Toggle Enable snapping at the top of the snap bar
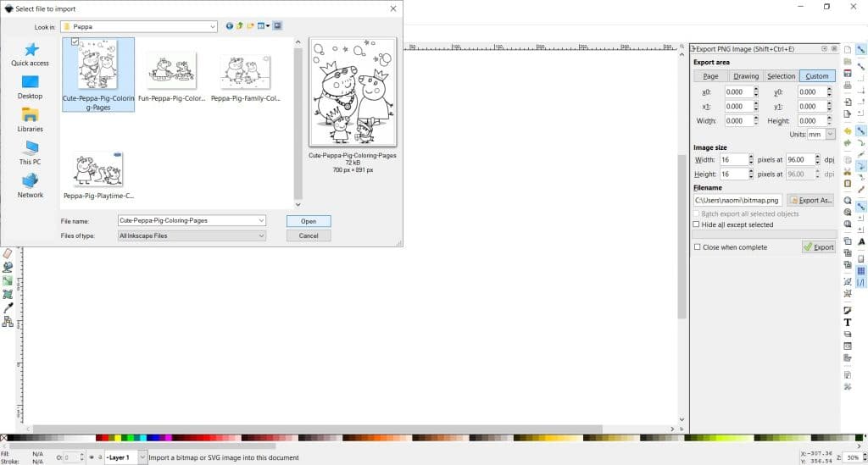Image resolution: width=868 pixels, height=465 pixels. [x=861, y=50]
